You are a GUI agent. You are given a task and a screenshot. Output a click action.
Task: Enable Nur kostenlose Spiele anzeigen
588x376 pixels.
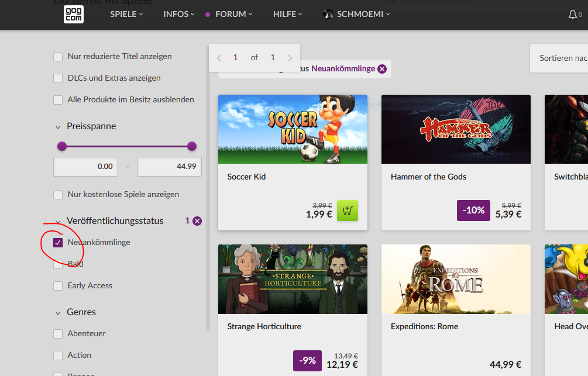coord(58,195)
